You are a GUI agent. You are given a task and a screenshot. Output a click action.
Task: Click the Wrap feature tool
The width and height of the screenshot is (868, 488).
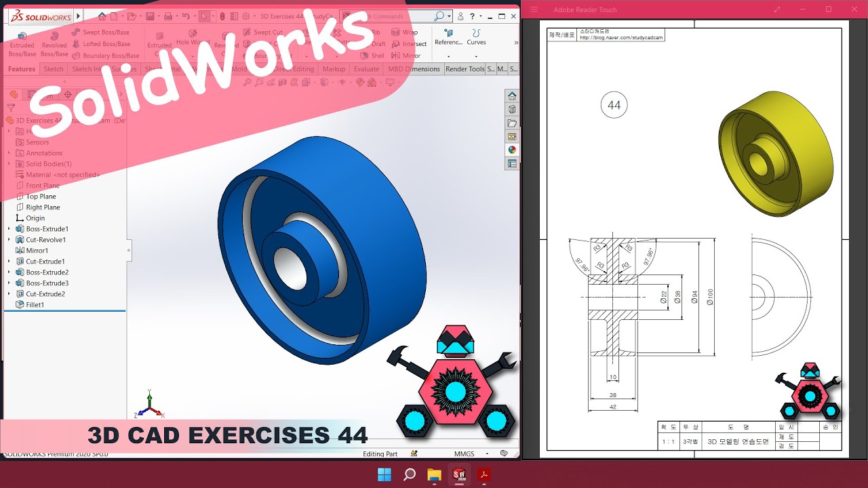(404, 32)
